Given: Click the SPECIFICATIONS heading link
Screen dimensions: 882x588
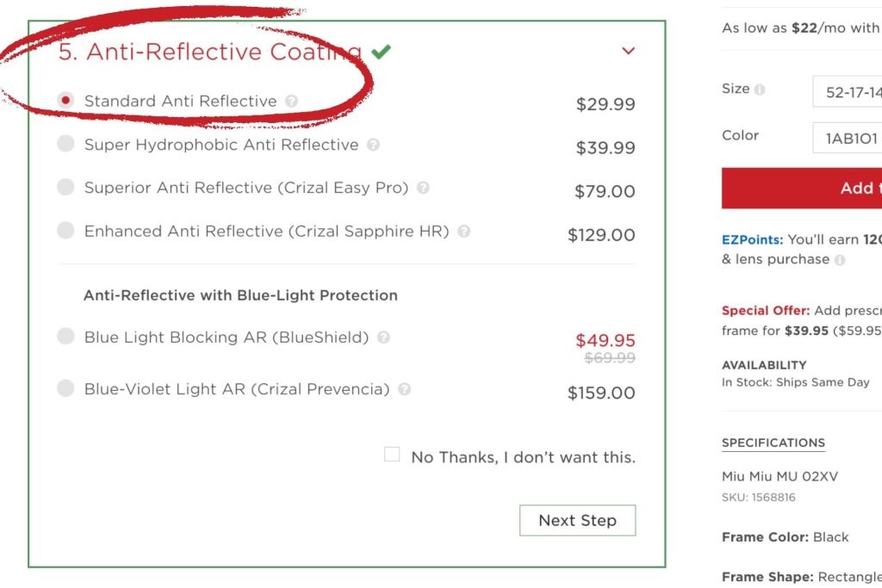Looking at the screenshot, I should pos(773,443).
